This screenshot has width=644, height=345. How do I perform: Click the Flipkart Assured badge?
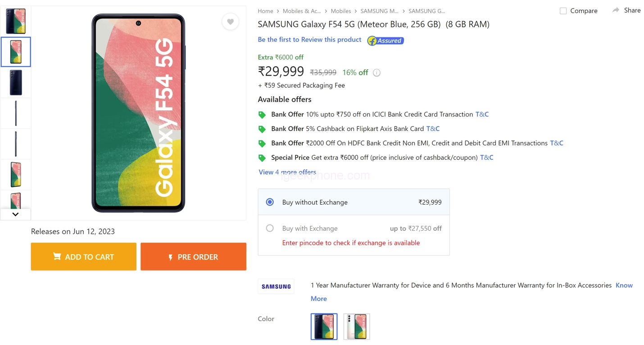385,40
